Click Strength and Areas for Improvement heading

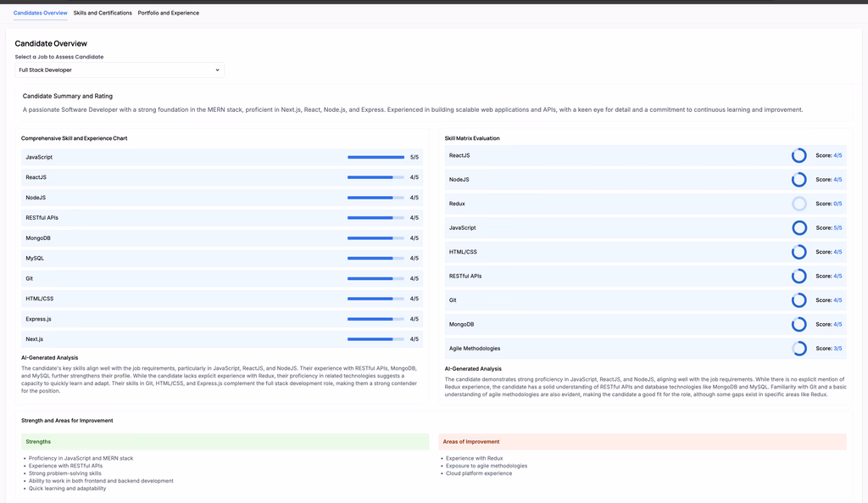click(67, 421)
